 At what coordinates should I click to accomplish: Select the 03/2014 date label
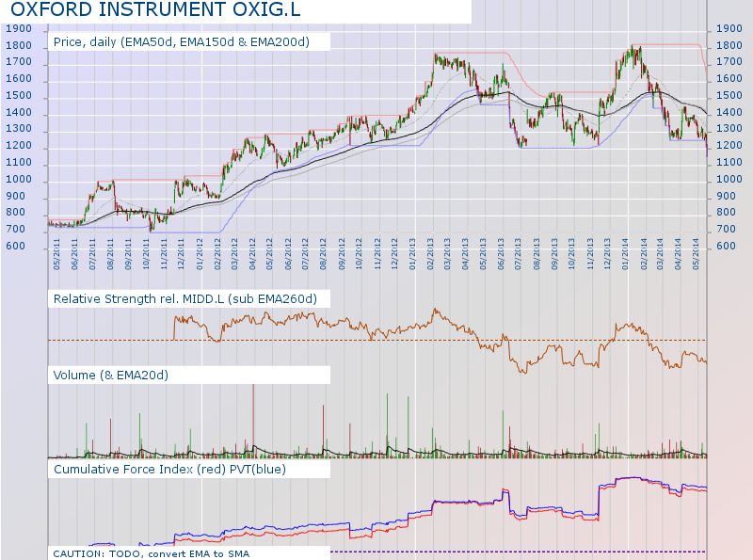click(x=660, y=254)
